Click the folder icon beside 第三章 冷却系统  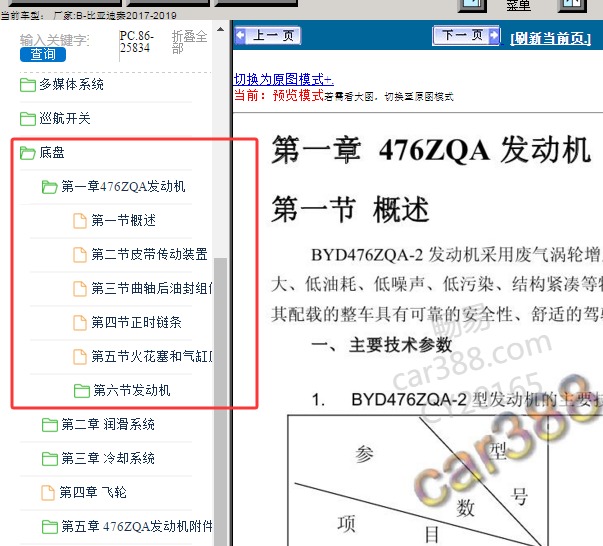(x=50, y=459)
